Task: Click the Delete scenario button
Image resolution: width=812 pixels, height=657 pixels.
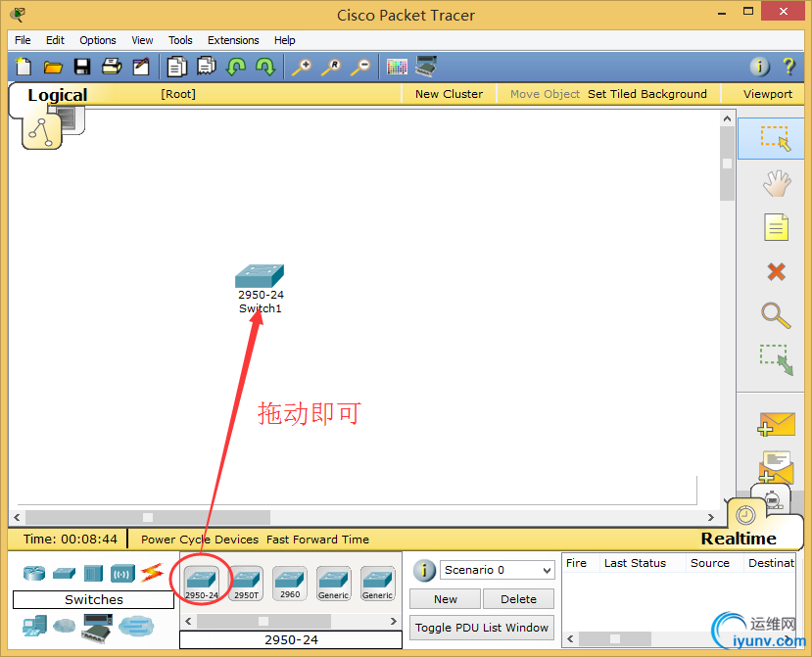Action: tap(518, 599)
